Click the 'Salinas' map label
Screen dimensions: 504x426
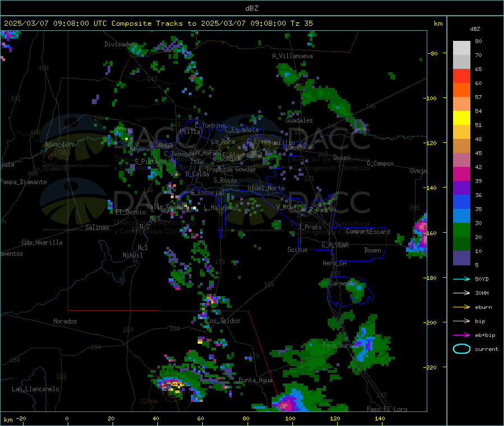tap(97, 227)
